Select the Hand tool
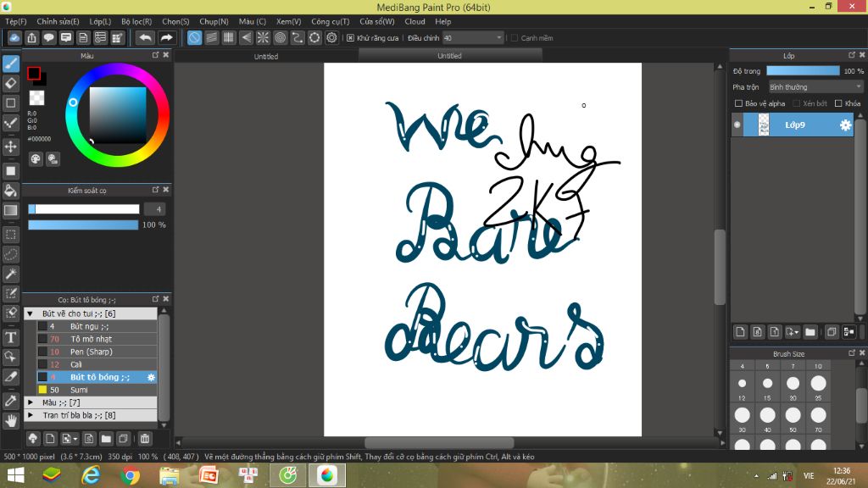The width and height of the screenshot is (868, 488). [10, 420]
